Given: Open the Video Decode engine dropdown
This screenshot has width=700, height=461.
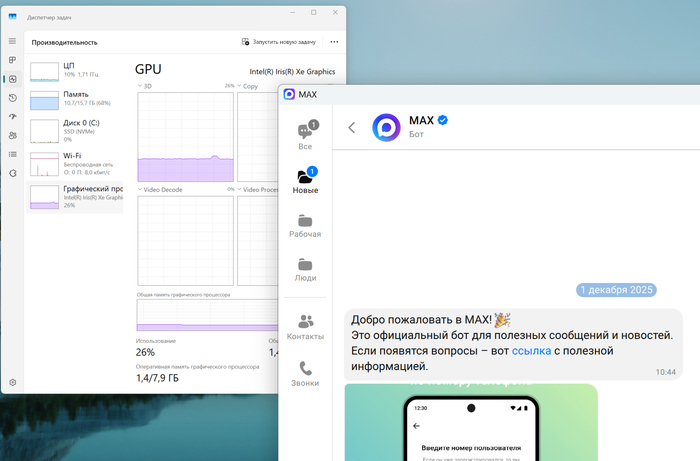Looking at the screenshot, I should [x=140, y=189].
